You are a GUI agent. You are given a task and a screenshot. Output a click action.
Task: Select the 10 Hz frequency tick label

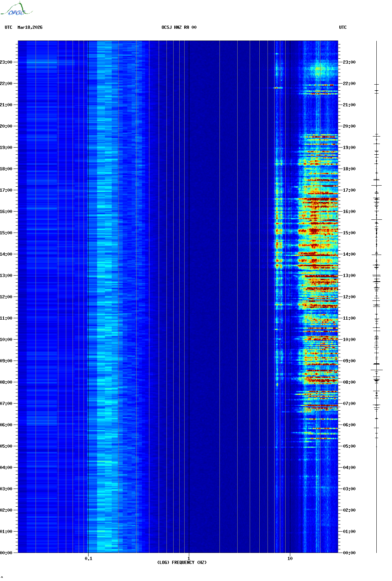[x=290, y=559]
